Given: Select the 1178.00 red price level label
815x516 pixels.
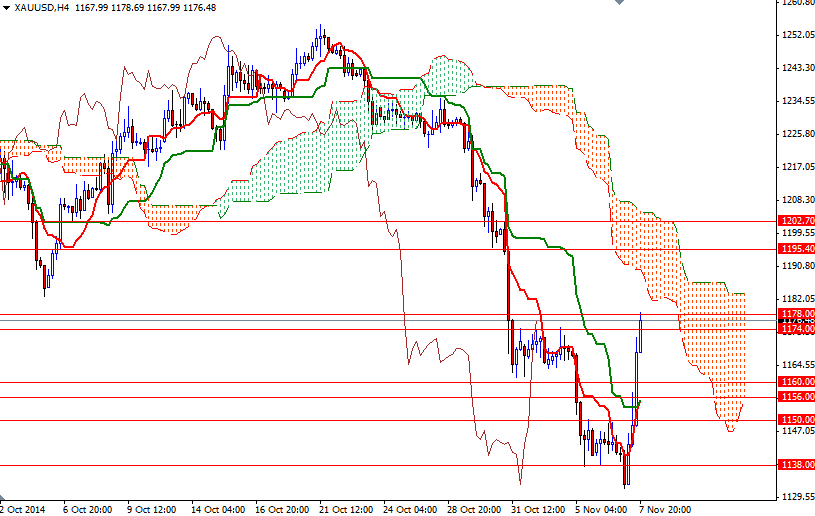Looking at the screenshot, I should coord(796,313).
